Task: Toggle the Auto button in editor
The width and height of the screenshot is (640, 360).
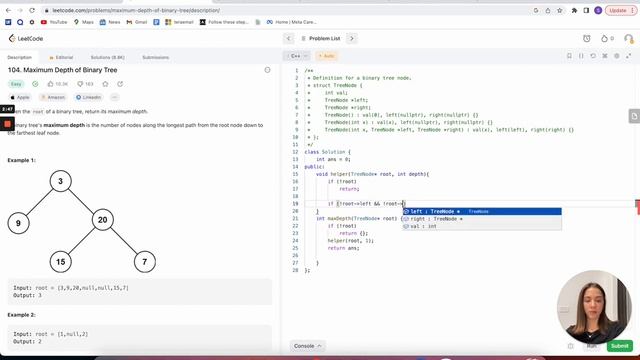Action: (x=327, y=56)
